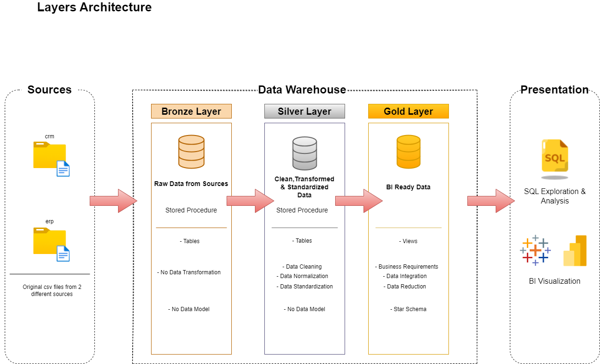This screenshot has width=600, height=364.
Task: Select the gold database cylinder icon
Action: click(408, 152)
